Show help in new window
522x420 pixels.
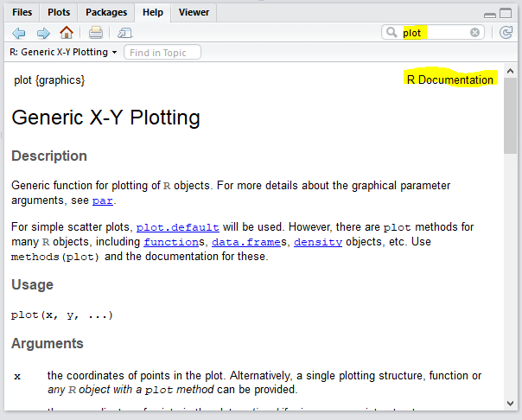click(x=124, y=33)
